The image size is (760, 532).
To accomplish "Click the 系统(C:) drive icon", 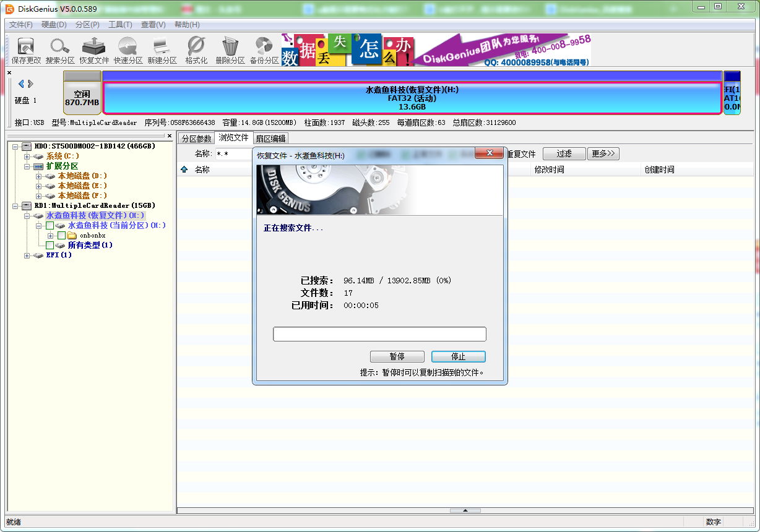I will point(38,156).
